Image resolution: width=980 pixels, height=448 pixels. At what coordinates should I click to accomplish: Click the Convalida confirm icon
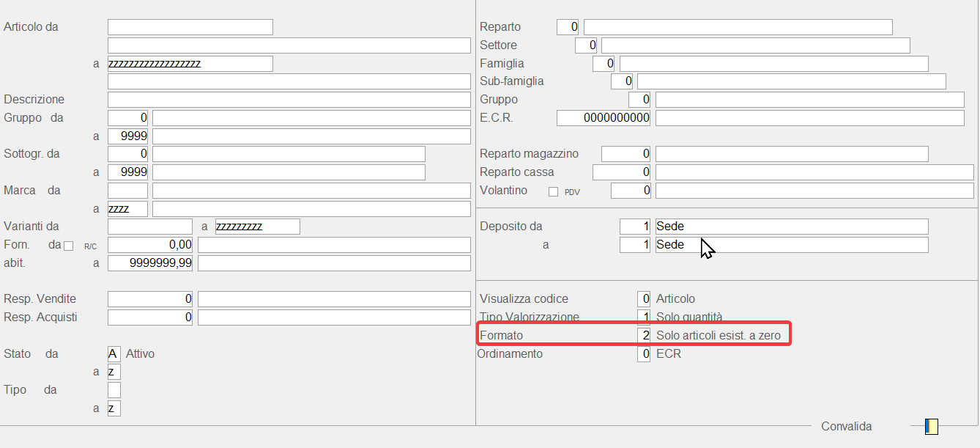click(931, 426)
